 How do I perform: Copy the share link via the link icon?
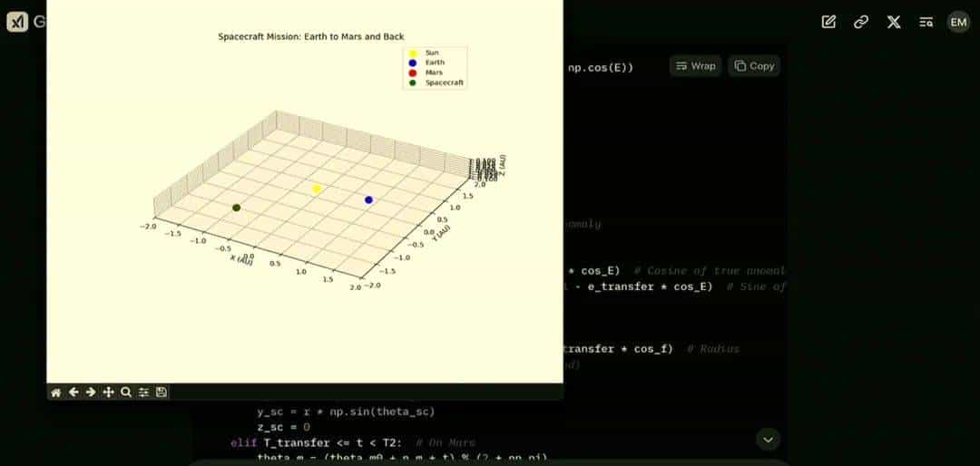click(861, 22)
